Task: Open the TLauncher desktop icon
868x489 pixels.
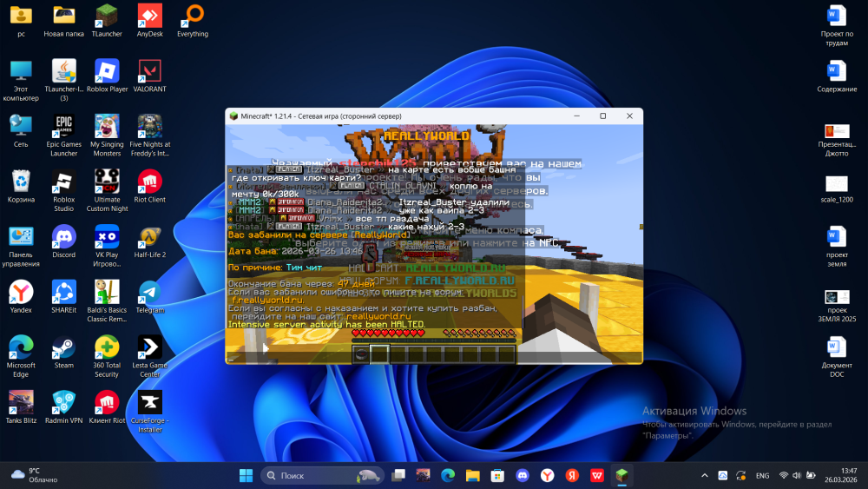Action: (106, 21)
